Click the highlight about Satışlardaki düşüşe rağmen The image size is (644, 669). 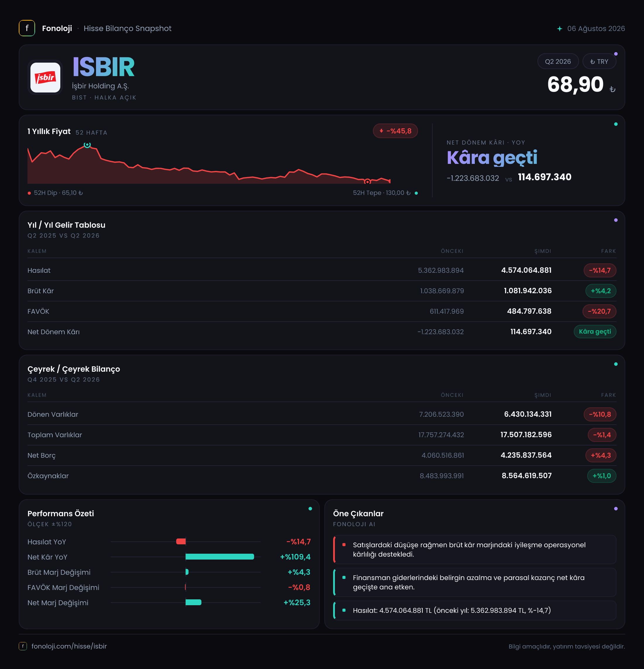point(475,550)
